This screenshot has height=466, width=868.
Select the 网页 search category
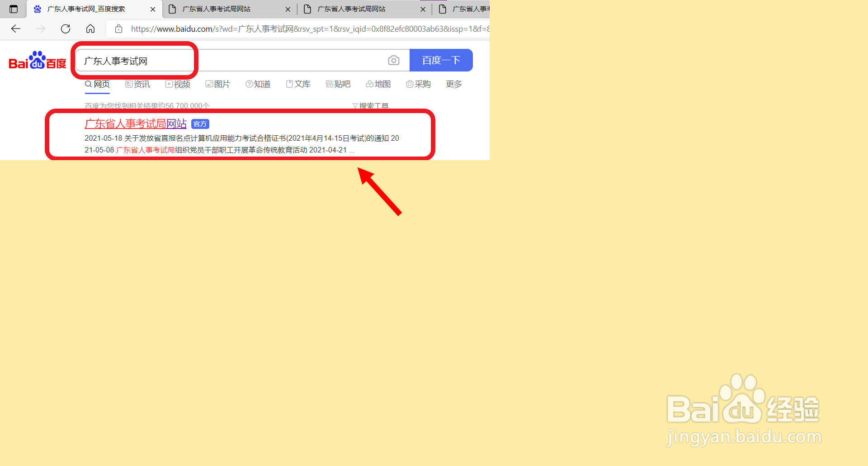(97, 84)
